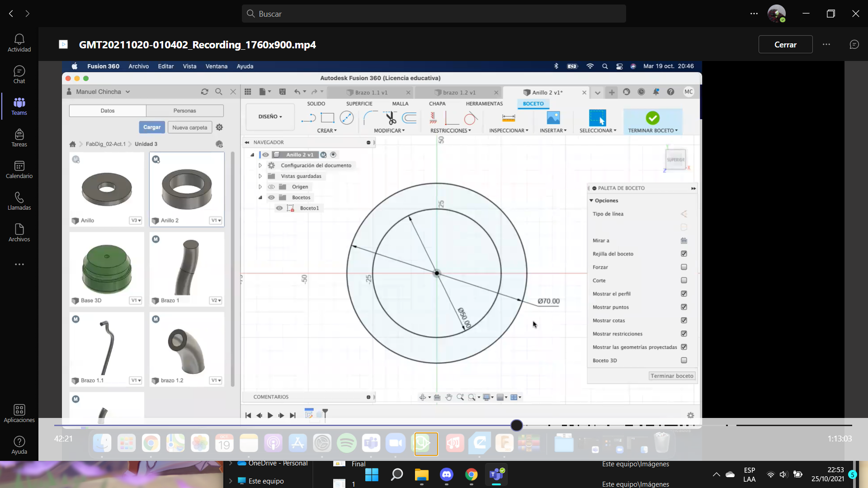Image resolution: width=868 pixels, height=488 pixels.
Task: Open the data panel grid icon
Action: [x=248, y=92]
